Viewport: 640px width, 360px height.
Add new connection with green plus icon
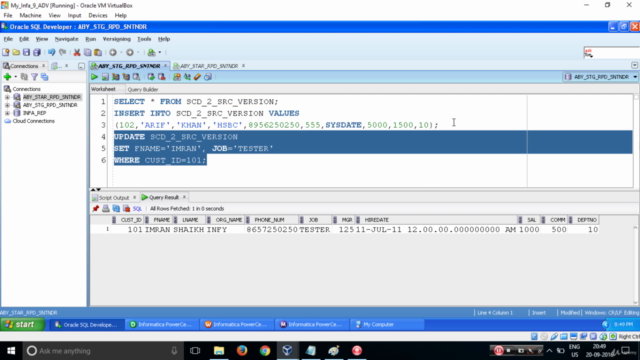coord(7,77)
